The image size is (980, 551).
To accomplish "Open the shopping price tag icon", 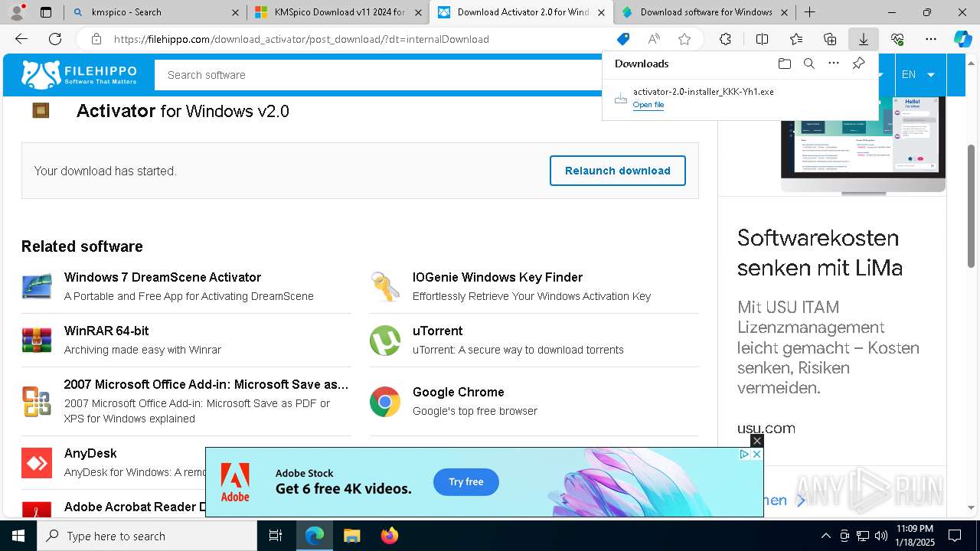I will click(x=623, y=39).
